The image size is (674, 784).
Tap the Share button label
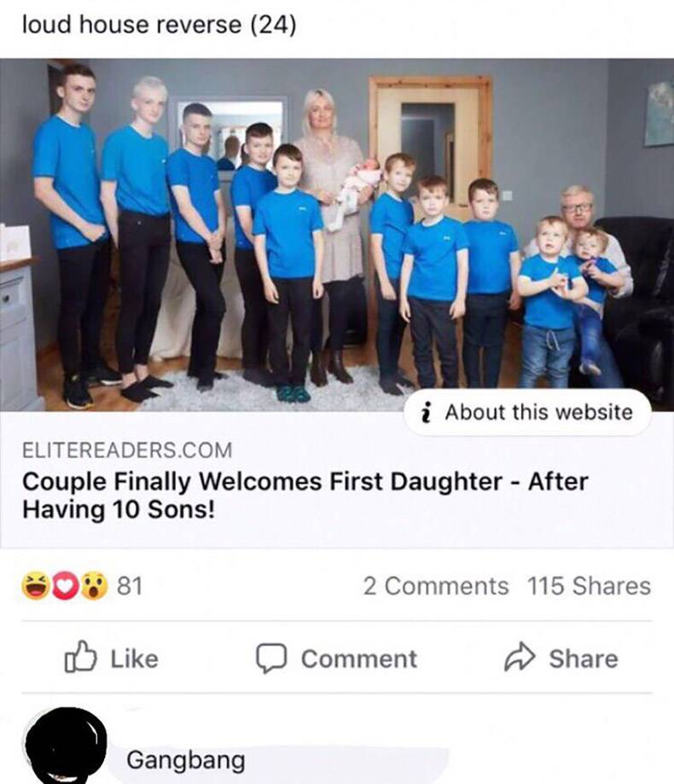pos(584,659)
